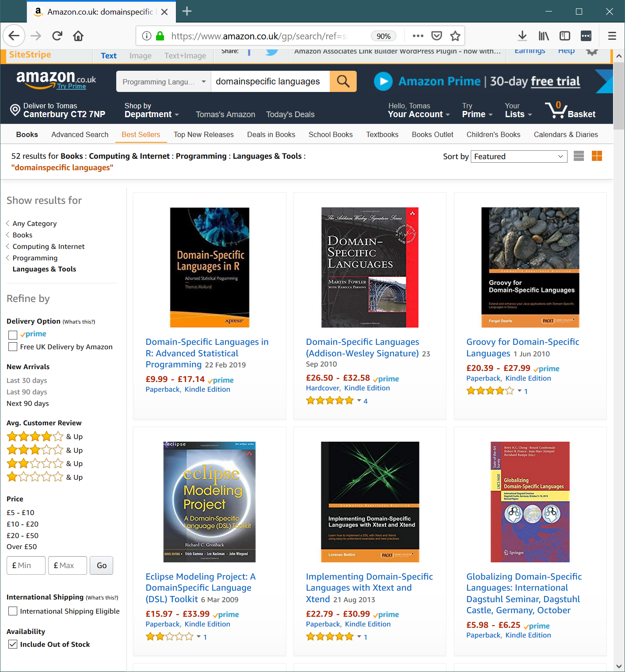Reload the page with refresh icon
625x672 pixels.
click(x=57, y=36)
